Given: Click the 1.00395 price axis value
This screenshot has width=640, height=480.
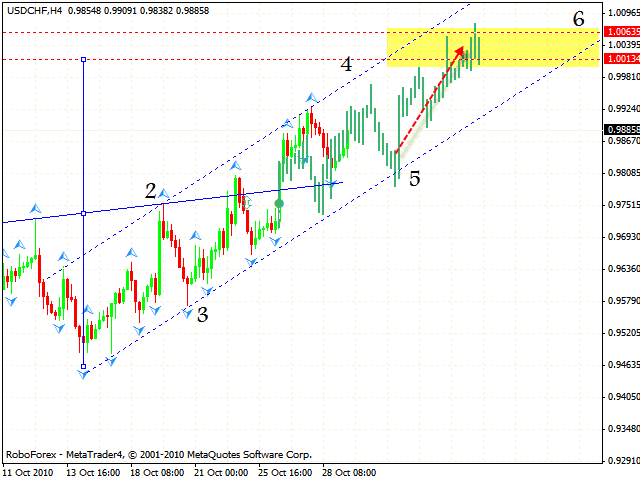Looking at the screenshot, I should [623, 44].
